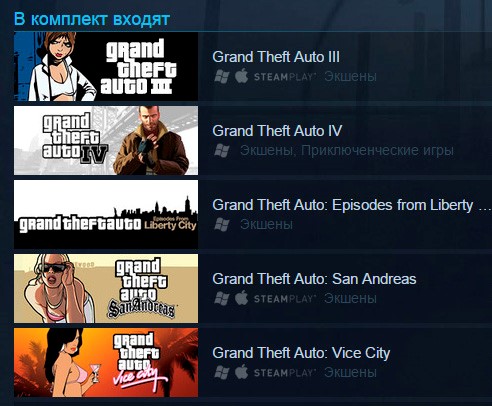The image size is (492, 406).
Task: Click the Windows icon under Grand Theft Auto IV
Action: pyautogui.click(x=222, y=151)
